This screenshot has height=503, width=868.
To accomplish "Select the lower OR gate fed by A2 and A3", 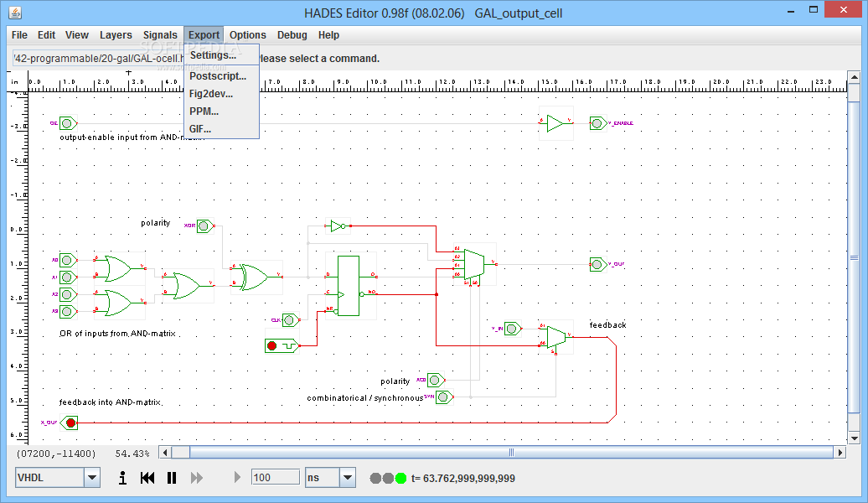I will coord(120,303).
